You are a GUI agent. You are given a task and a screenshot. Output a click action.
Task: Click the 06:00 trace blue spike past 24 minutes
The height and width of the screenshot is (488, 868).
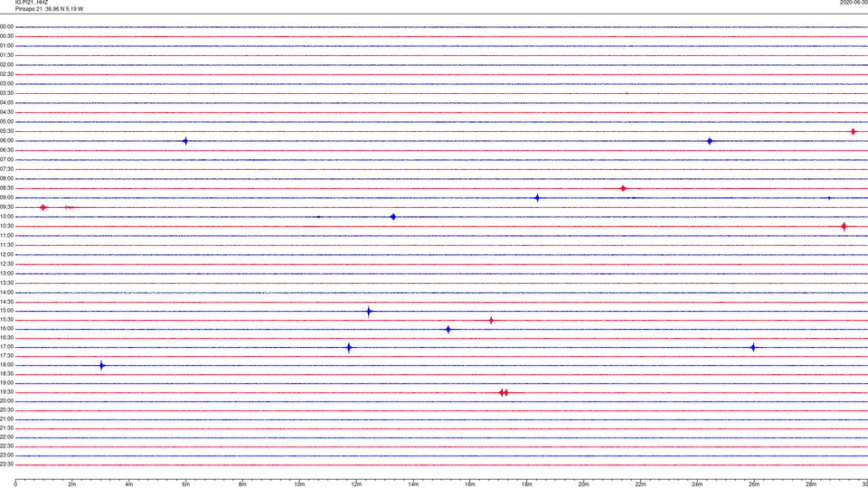click(x=710, y=141)
